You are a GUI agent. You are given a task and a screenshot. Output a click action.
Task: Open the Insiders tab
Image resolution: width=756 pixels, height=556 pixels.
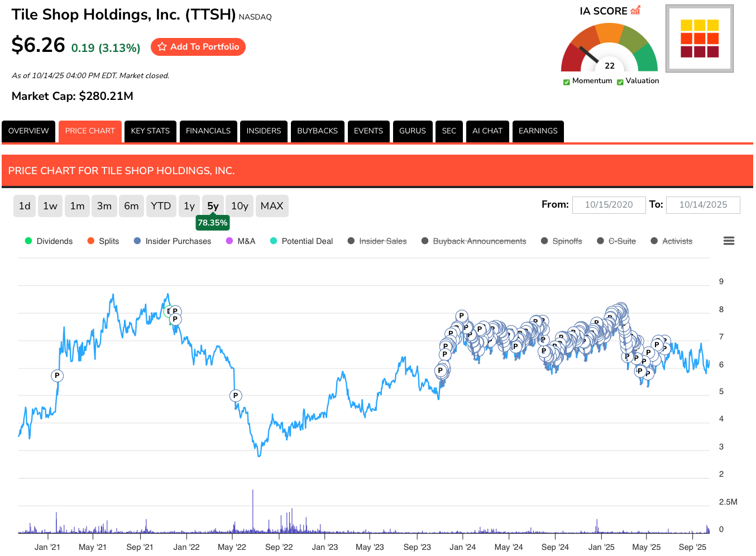[264, 131]
